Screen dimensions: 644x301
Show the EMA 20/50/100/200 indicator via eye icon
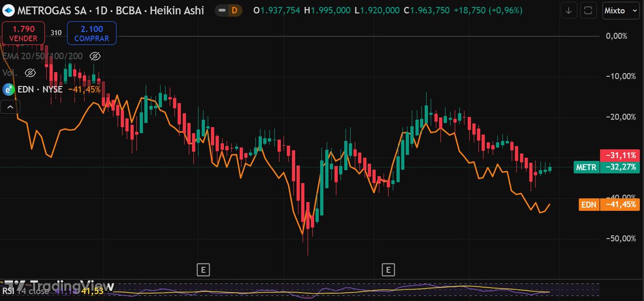tap(95, 56)
